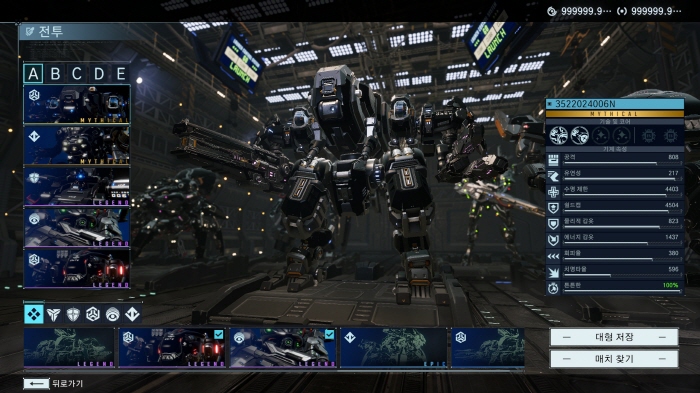This screenshot has height=393, width=700.
Task: Pick the Epic mech card in bottom roster
Action: pos(394,348)
